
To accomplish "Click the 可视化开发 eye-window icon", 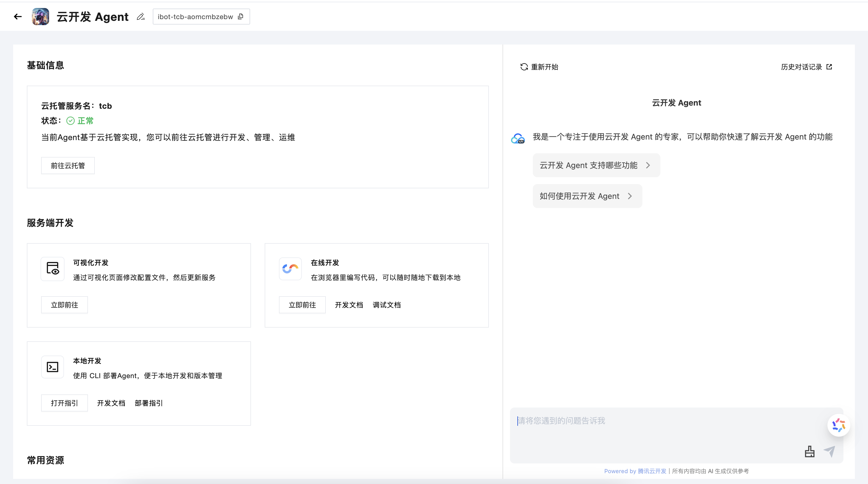I will click(x=53, y=269).
